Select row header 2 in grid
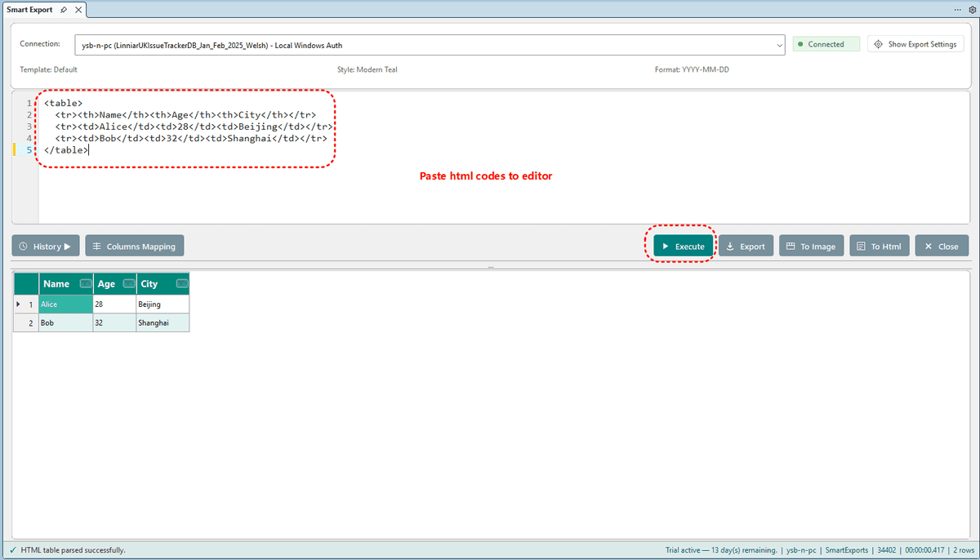The width and height of the screenshot is (980, 560). (26, 323)
